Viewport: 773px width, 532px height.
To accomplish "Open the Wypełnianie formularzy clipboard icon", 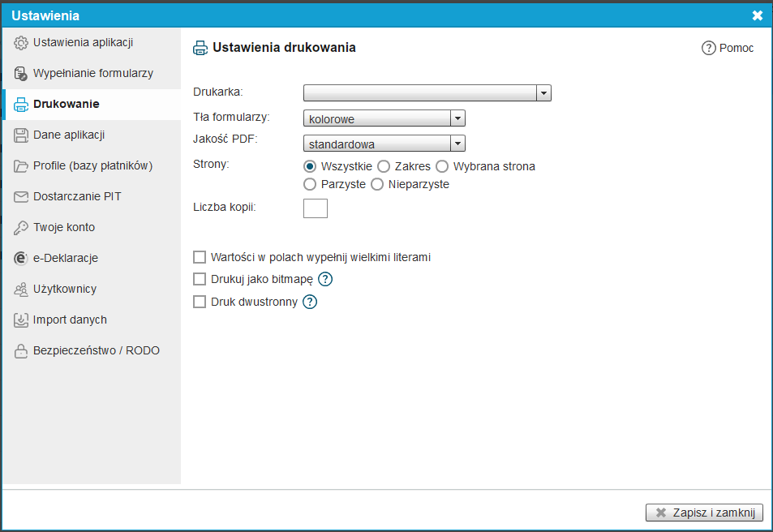I will pos(21,74).
